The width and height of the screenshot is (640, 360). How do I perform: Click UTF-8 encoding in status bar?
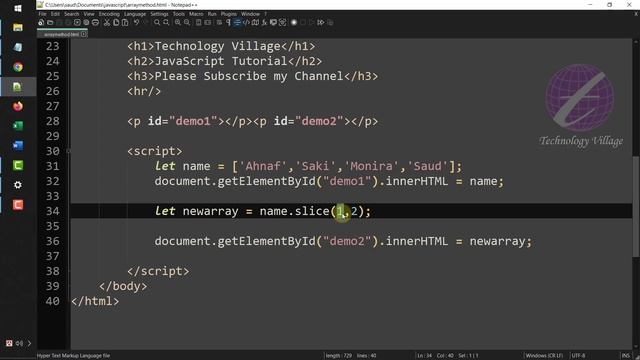pyautogui.click(x=578, y=356)
